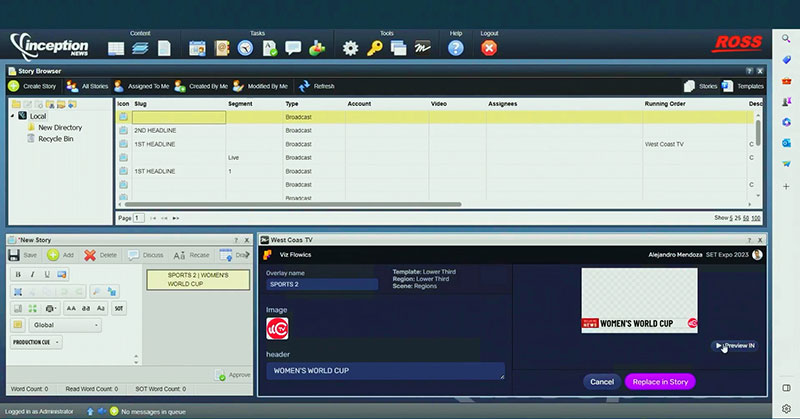Edit the header field WOMEN'S WORLD CUP

pyautogui.click(x=385, y=371)
